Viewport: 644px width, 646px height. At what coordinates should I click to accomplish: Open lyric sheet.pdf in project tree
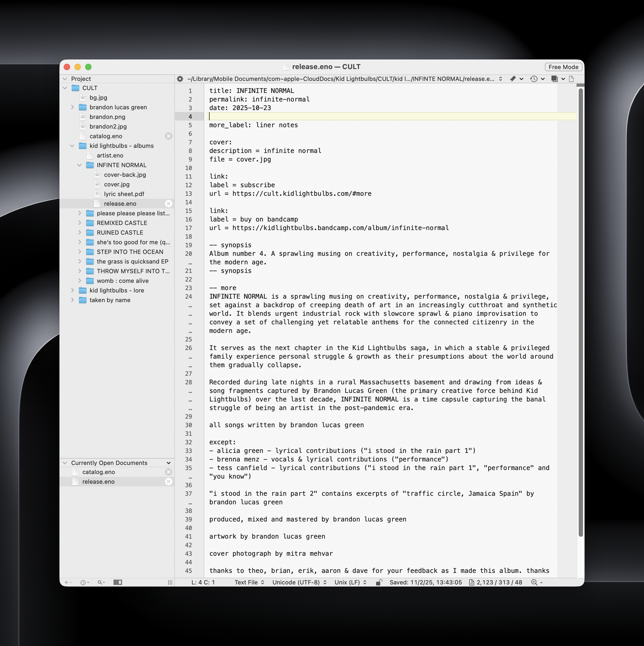coord(124,194)
